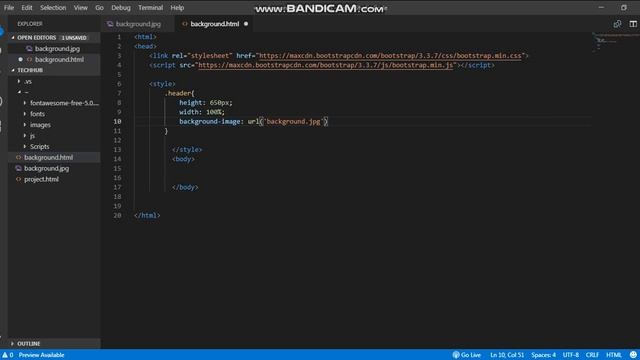640x360 pixels.
Task: Expand the Scripts folder
Action: (x=39, y=147)
